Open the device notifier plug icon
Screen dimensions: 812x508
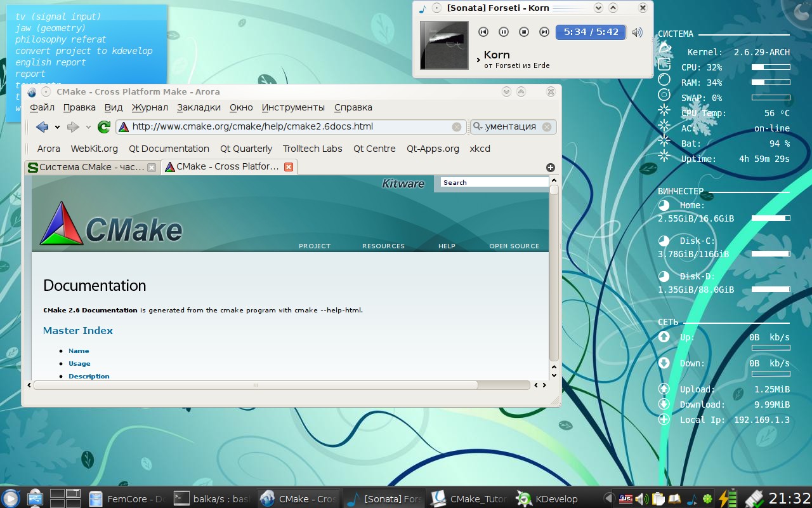tap(753, 498)
